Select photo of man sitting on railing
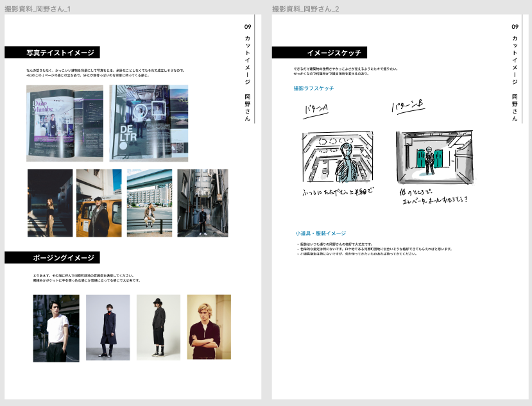This screenshot has height=406, width=532. point(150,203)
